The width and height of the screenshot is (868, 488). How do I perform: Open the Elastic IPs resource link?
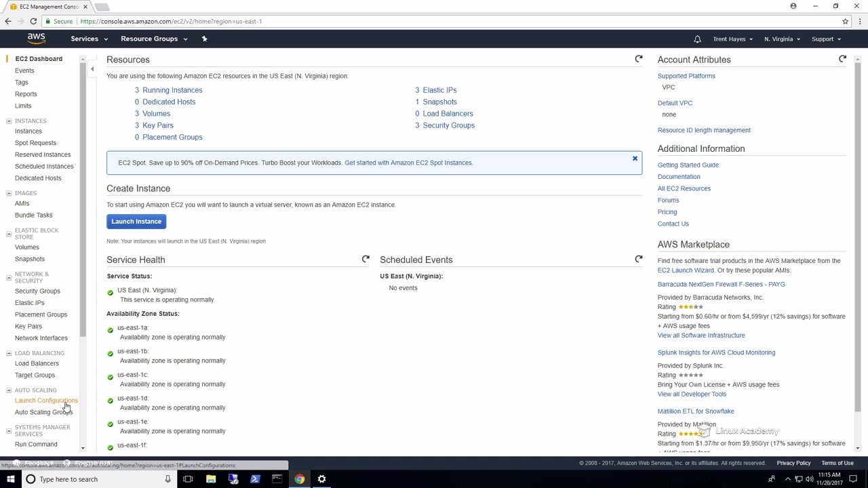coord(439,90)
